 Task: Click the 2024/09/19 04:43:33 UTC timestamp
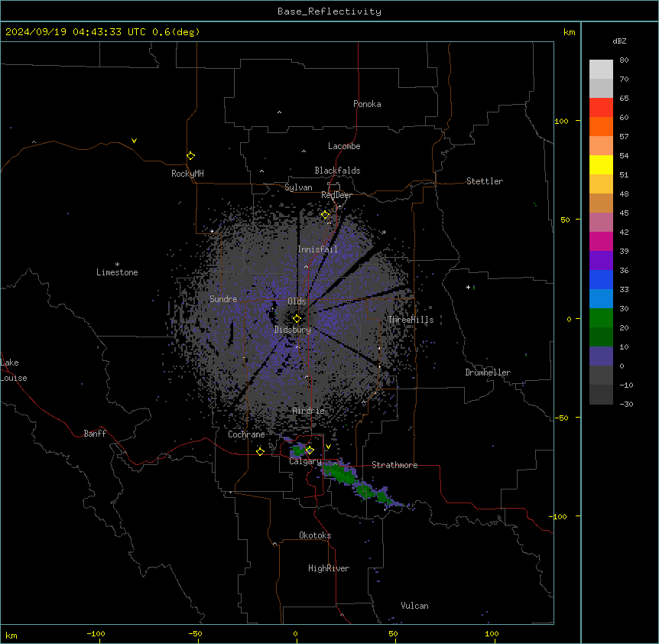(76, 32)
